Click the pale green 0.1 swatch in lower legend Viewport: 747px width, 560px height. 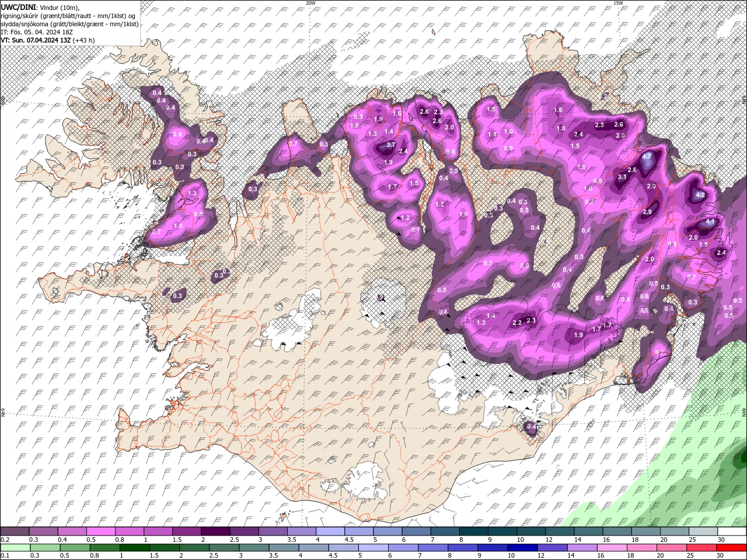tap(15, 548)
